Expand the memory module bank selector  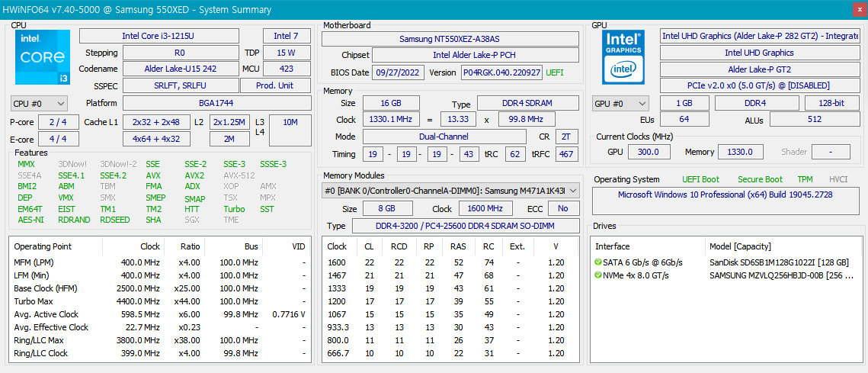[450, 191]
